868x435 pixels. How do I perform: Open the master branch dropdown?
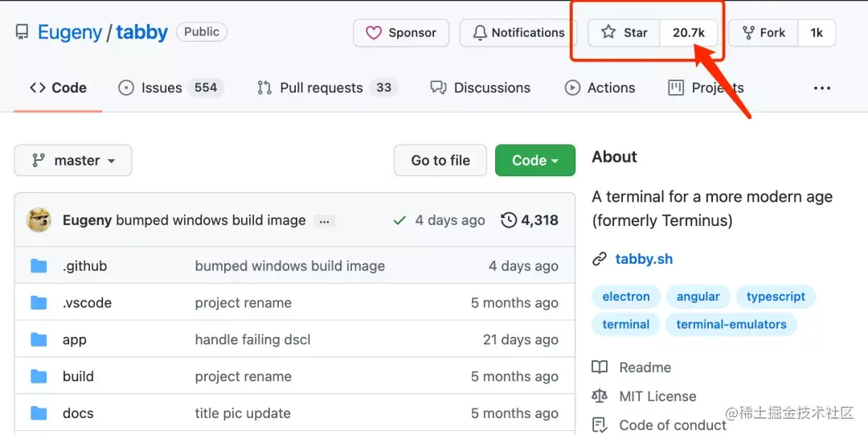73,161
